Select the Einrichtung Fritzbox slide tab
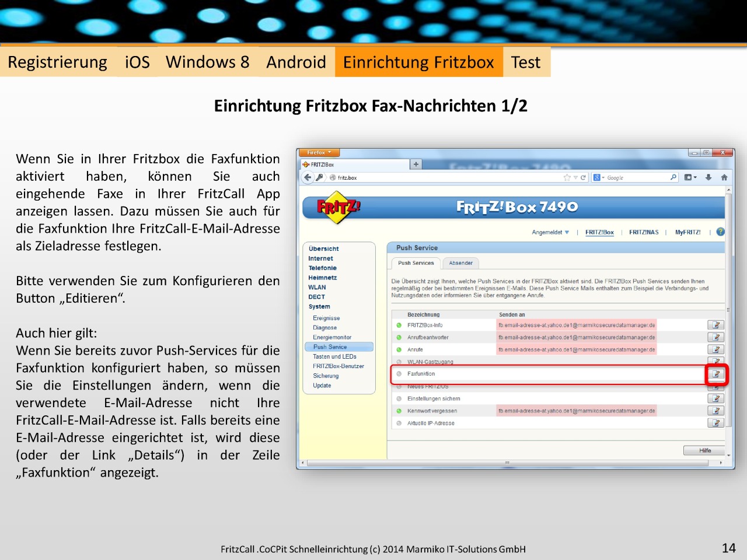 coord(418,62)
